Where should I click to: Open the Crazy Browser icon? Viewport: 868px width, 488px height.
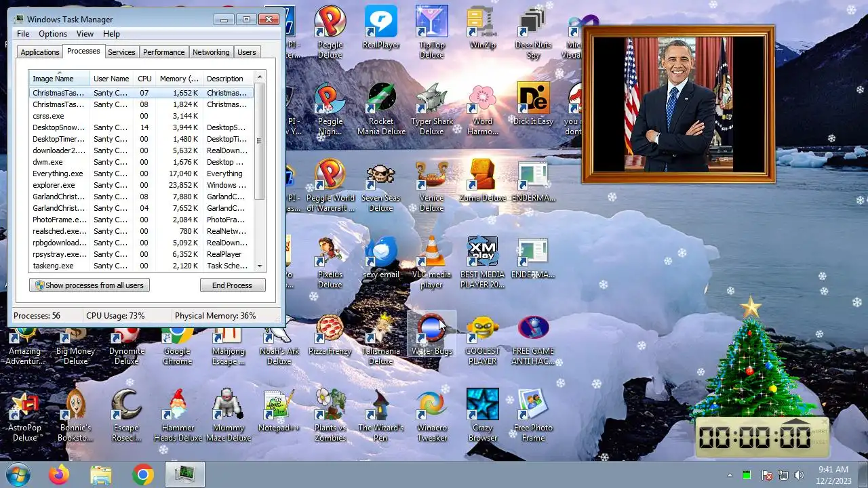coord(483,415)
